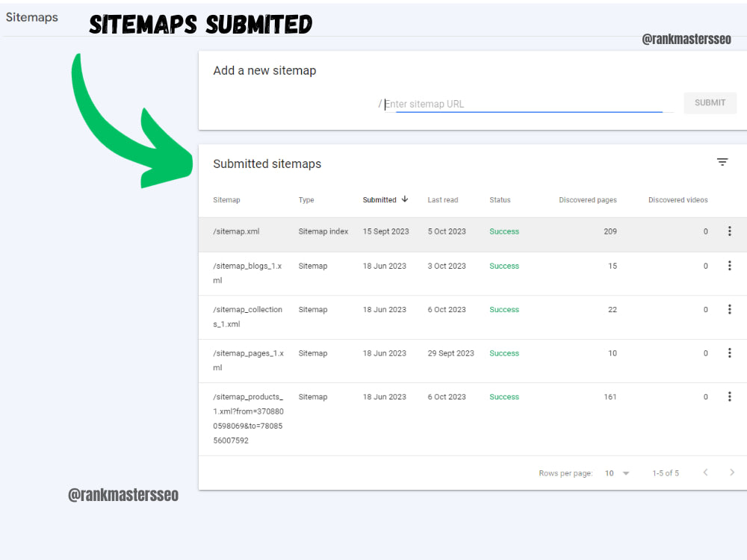Image resolution: width=747 pixels, height=560 pixels.
Task: Open more options for sitemap_collections_1.xml row
Action: click(x=729, y=310)
